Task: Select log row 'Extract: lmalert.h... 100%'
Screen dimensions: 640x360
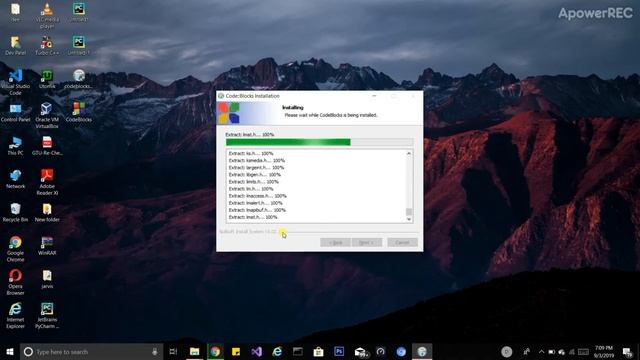Action: (x=256, y=203)
